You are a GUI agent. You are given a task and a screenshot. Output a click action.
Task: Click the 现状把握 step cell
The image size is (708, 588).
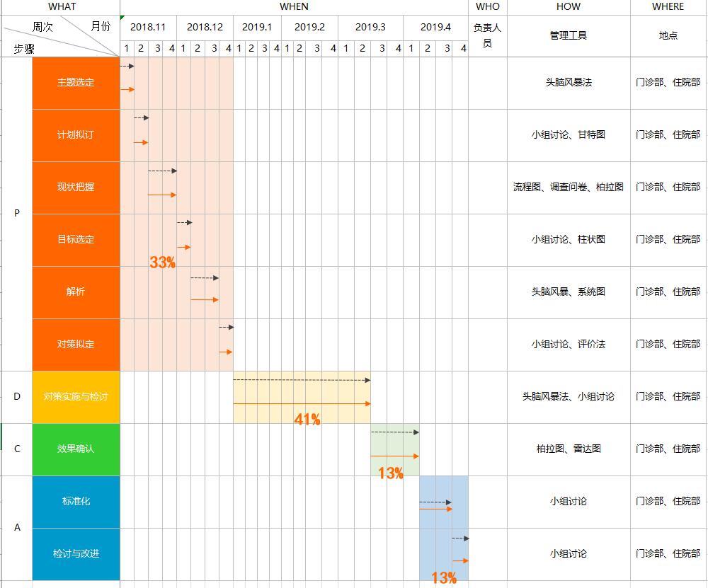(76, 188)
